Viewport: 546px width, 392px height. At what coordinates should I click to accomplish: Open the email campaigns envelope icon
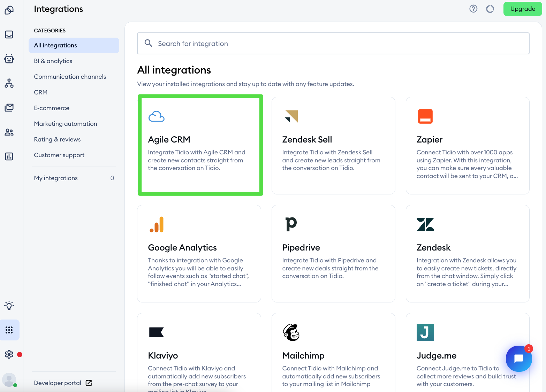pyautogui.click(x=9, y=107)
